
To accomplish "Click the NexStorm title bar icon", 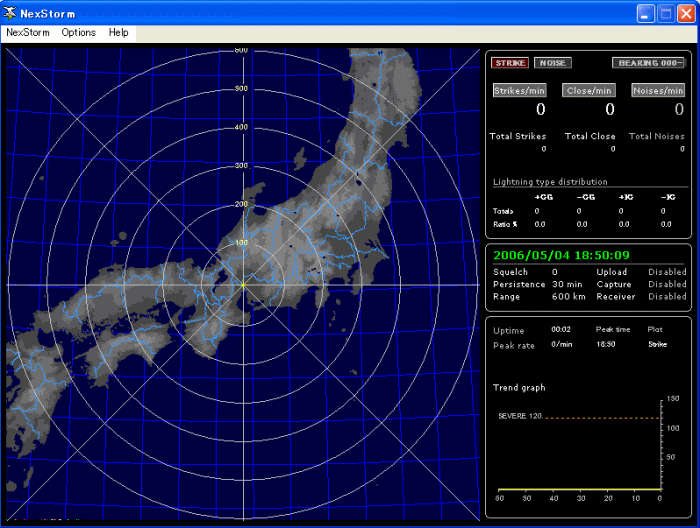I will (11, 14).
